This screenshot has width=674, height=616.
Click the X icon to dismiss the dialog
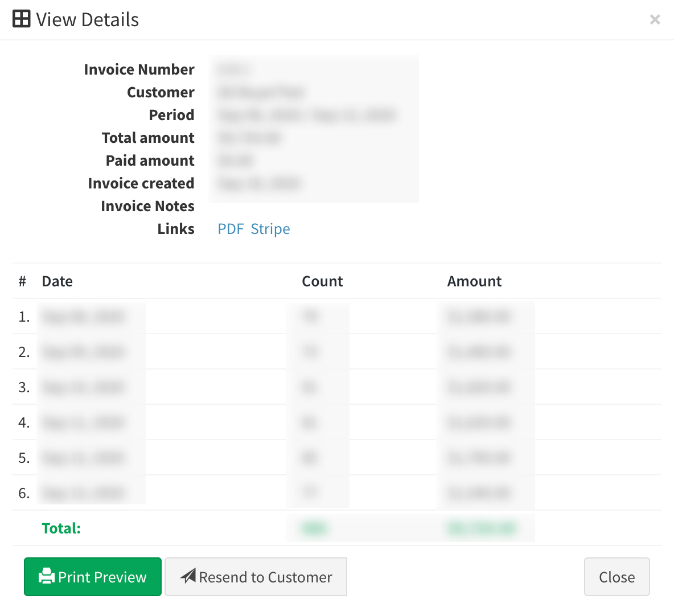(x=655, y=19)
